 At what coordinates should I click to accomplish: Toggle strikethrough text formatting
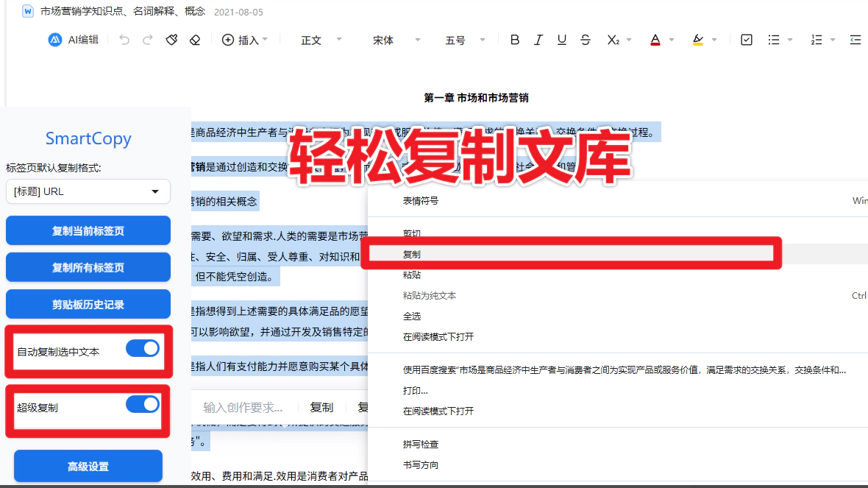tap(586, 40)
